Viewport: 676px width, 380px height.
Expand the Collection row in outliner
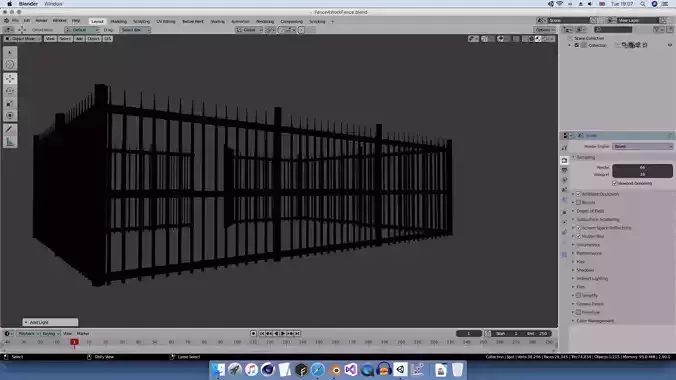[570, 45]
